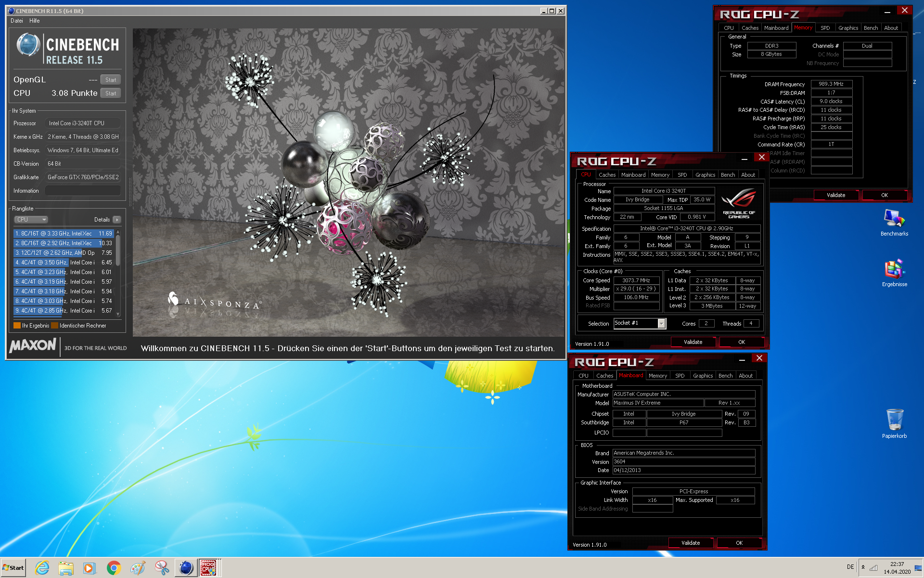Click the GeForce GTX 760 Grafikkarte field

pos(83,177)
